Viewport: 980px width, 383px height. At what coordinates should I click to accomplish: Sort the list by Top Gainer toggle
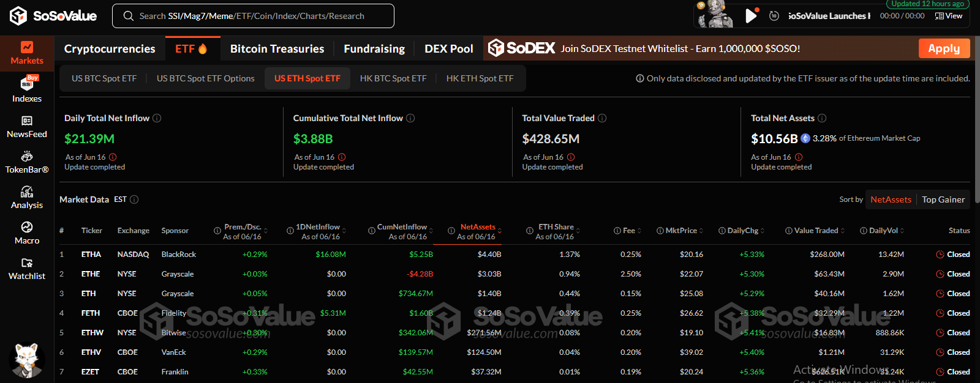(x=943, y=199)
